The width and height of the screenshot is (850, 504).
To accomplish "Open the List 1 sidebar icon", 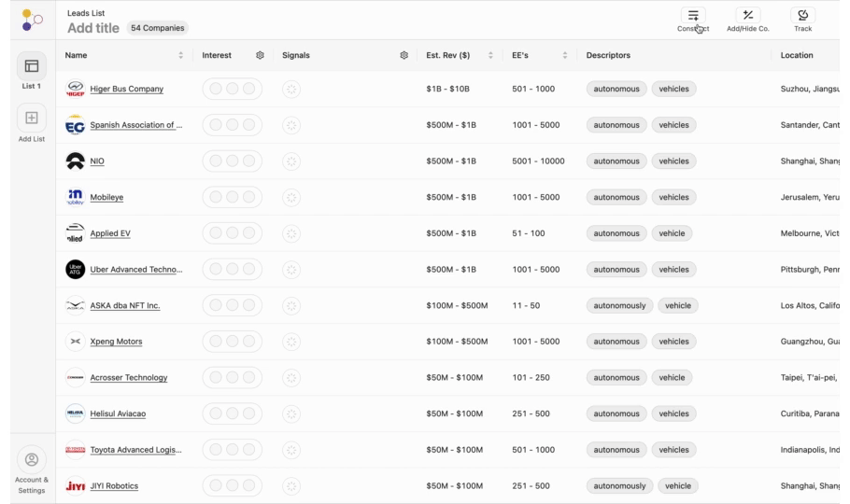I will point(32,66).
